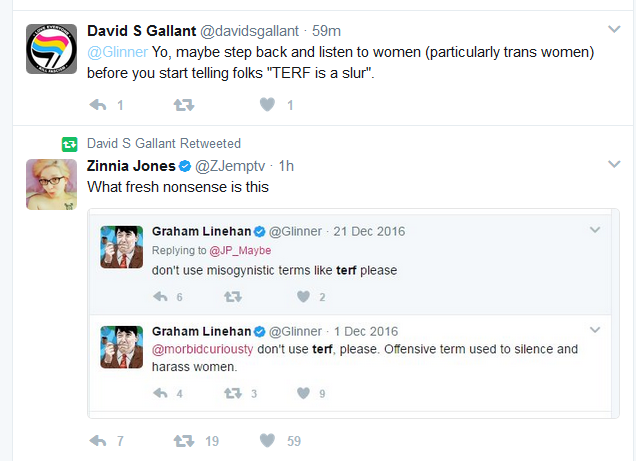
Task: Open the @JP_Maybe reply link
Action: click(240, 251)
